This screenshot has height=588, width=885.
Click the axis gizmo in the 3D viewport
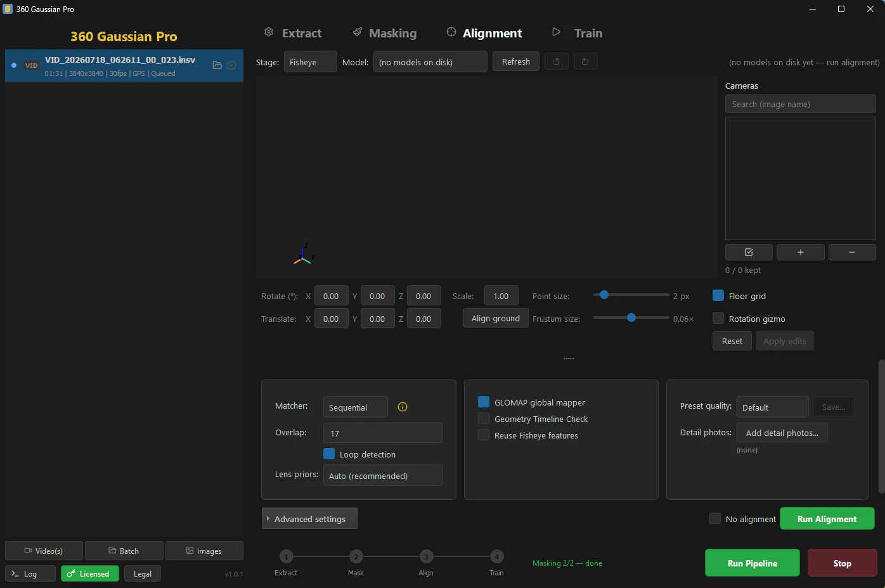304,254
